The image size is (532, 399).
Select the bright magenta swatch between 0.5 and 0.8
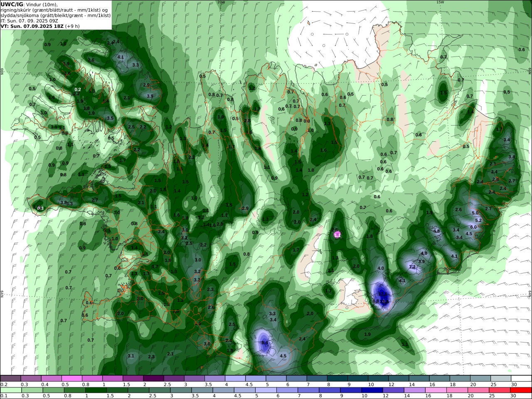point(72,379)
